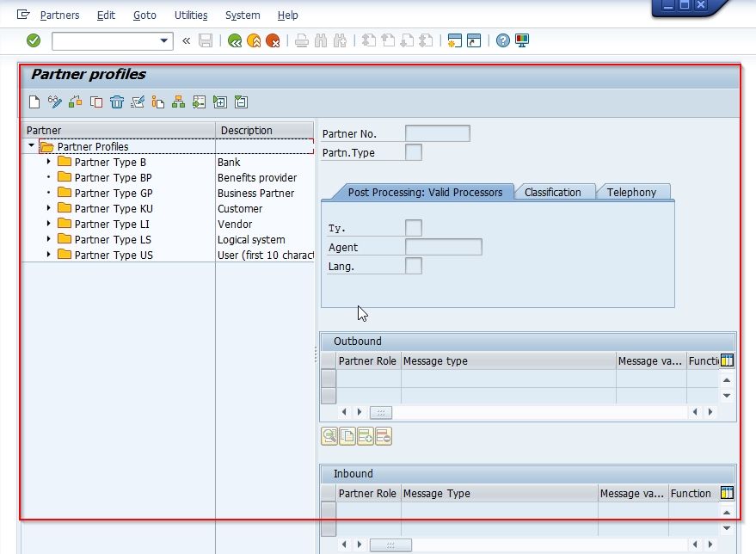
Task: Expand Partner Type KU node
Action: pos(49,208)
